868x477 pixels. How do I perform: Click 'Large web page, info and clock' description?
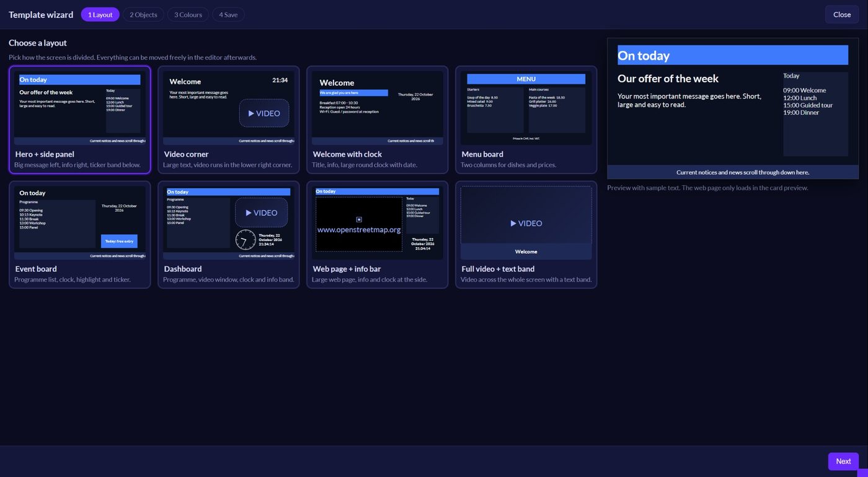[x=368, y=279]
